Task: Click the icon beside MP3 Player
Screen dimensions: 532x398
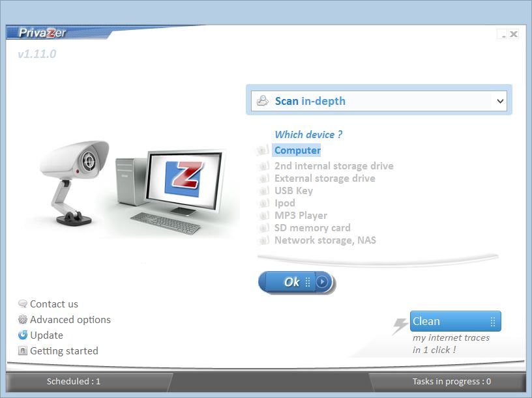Action: click(263, 216)
